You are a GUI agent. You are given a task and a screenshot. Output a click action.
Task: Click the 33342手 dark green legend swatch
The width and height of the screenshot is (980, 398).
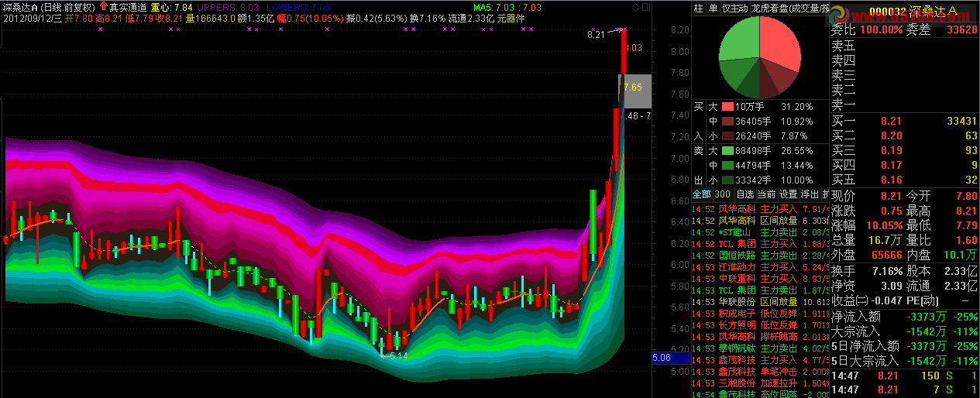tap(727, 180)
